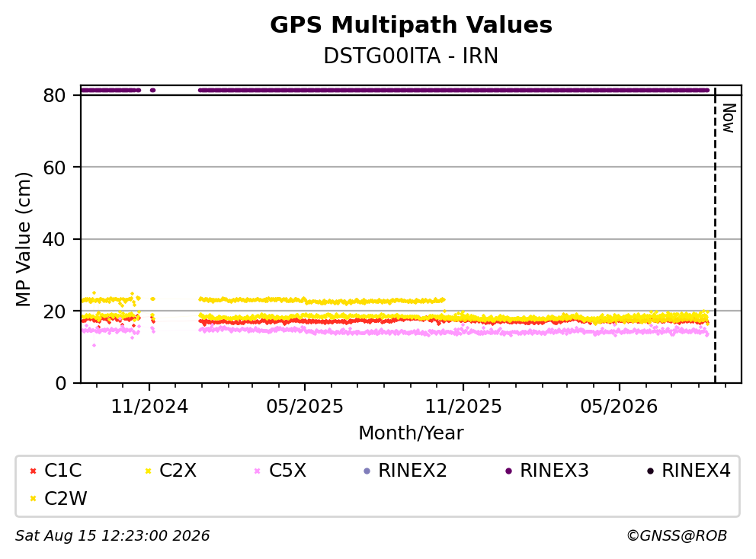The image size is (756, 559).
Task: Click the 05/2026 x-axis tick label
Action: (619, 407)
